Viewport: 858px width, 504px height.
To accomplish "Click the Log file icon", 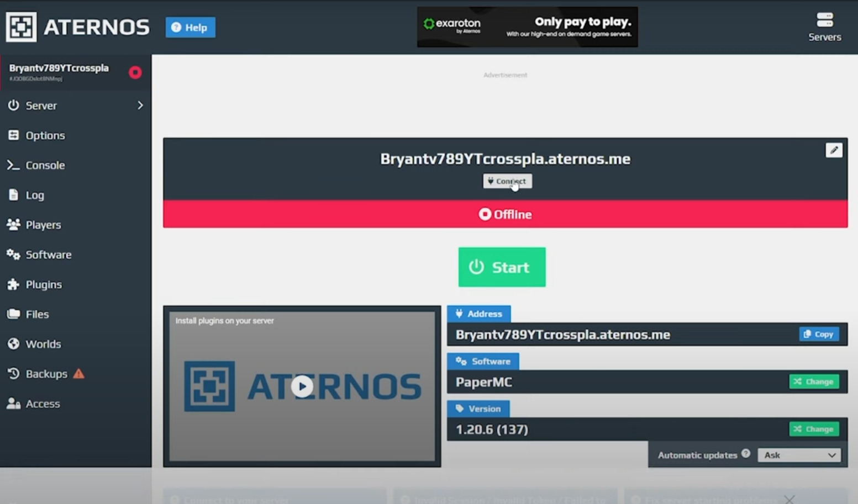I will tap(13, 194).
